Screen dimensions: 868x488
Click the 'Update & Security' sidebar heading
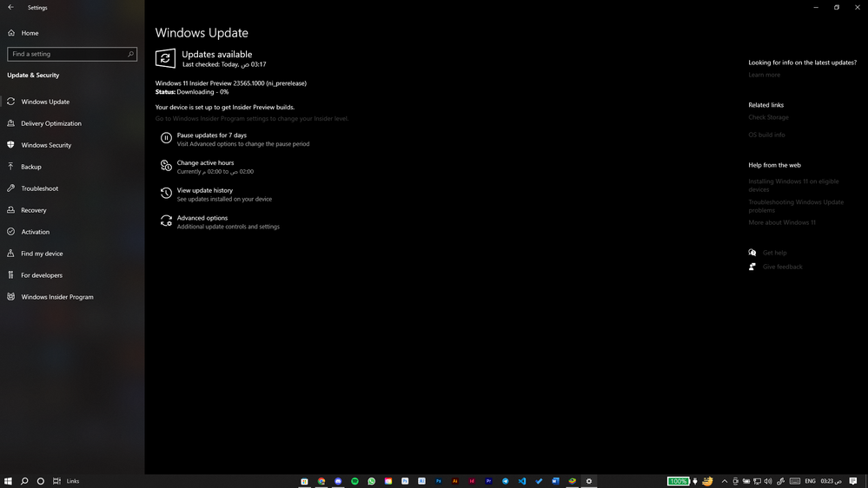[33, 75]
